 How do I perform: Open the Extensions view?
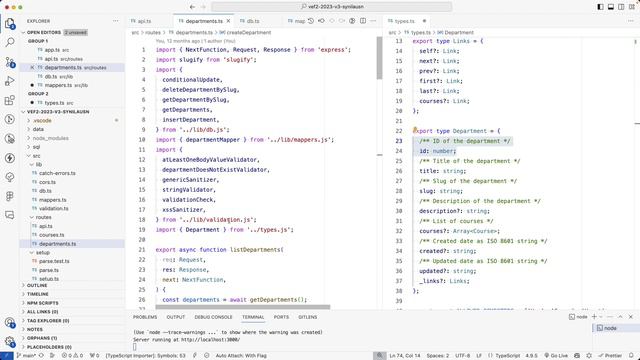pos(10,100)
